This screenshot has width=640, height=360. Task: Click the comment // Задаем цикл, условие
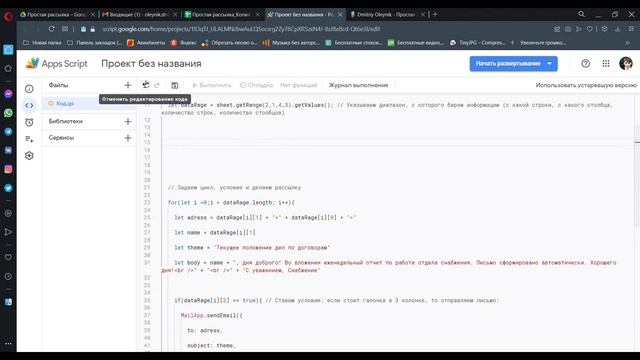point(234,187)
